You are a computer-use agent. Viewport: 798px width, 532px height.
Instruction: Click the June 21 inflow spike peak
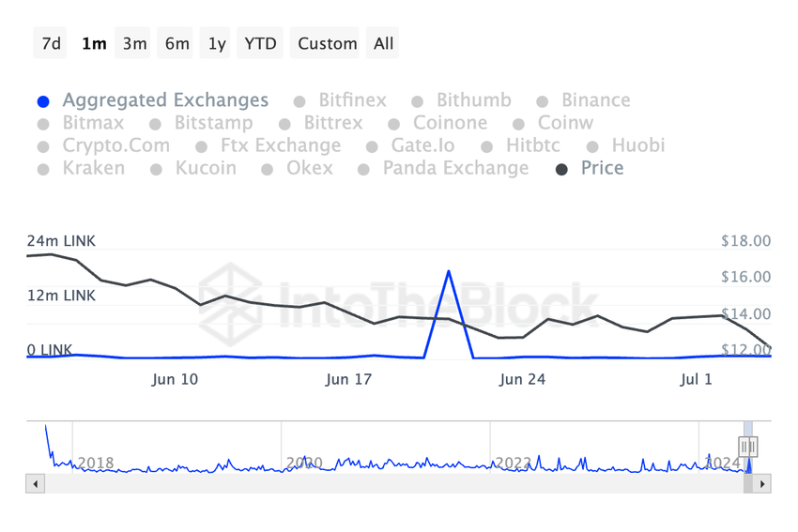(449, 271)
